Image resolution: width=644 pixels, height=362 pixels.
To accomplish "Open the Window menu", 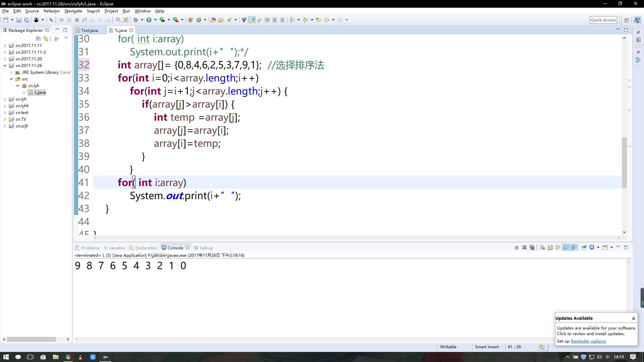I will (x=143, y=11).
